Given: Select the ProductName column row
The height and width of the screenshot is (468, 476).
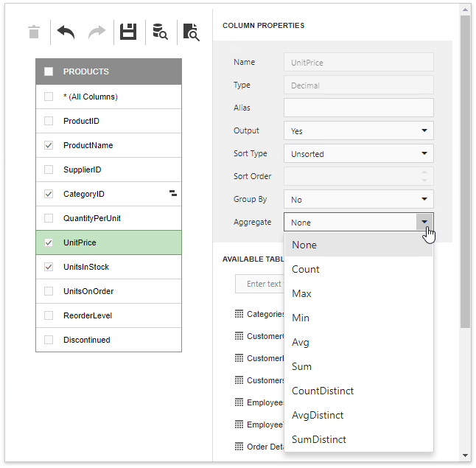Looking at the screenshot, I should (108, 145).
